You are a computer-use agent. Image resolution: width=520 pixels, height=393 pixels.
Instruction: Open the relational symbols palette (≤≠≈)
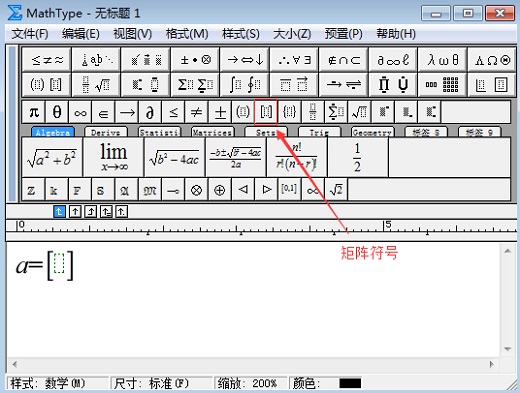coord(47,60)
